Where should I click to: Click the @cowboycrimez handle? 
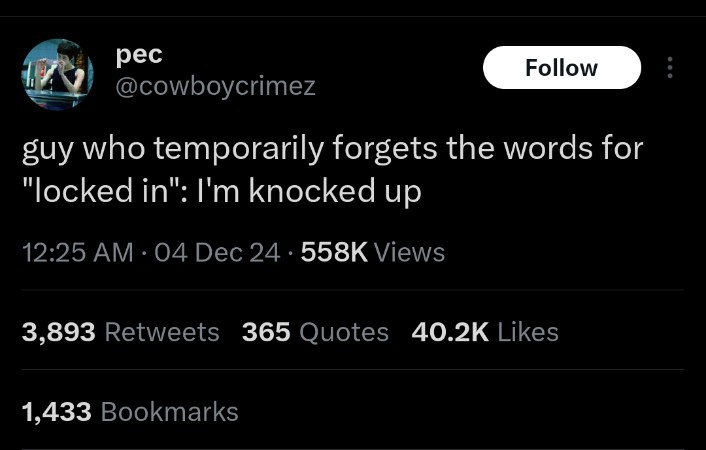click(216, 87)
